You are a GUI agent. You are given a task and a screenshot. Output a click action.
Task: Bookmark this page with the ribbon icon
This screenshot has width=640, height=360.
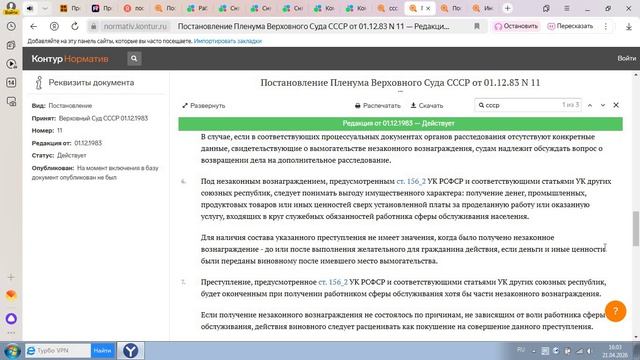click(x=477, y=27)
